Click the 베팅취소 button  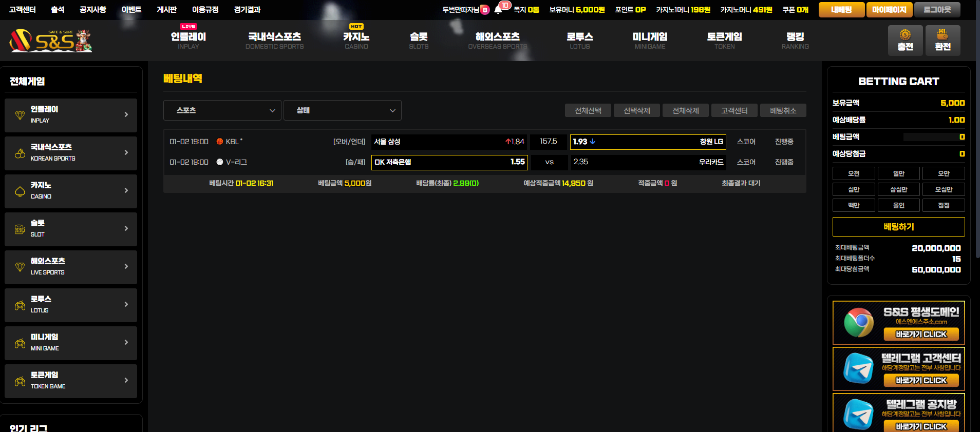point(783,111)
